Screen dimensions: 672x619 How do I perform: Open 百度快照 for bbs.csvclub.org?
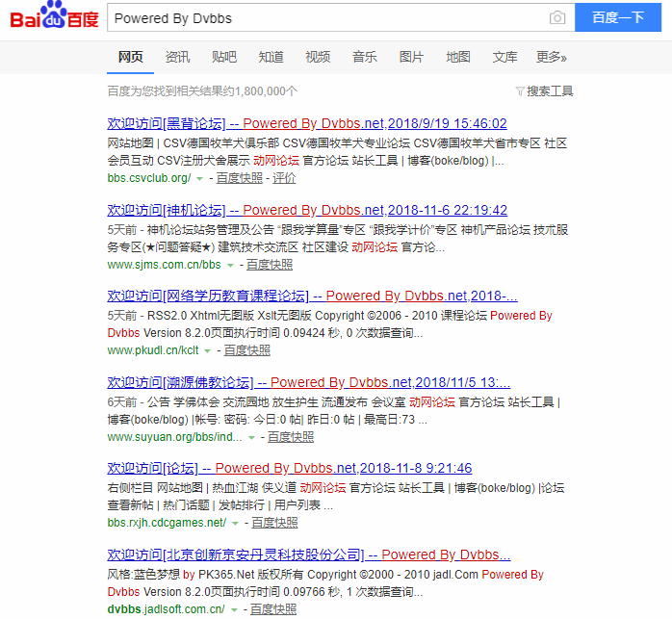(239, 178)
